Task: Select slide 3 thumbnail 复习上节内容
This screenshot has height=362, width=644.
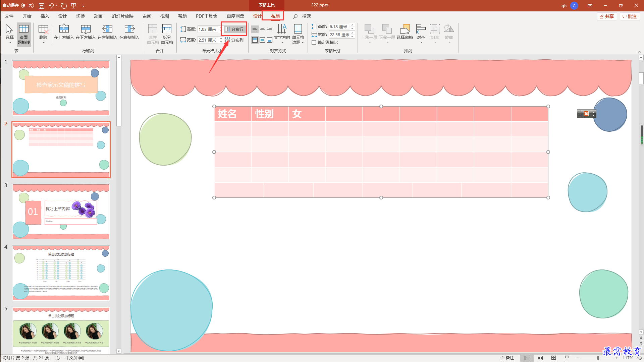Action: click(61, 212)
